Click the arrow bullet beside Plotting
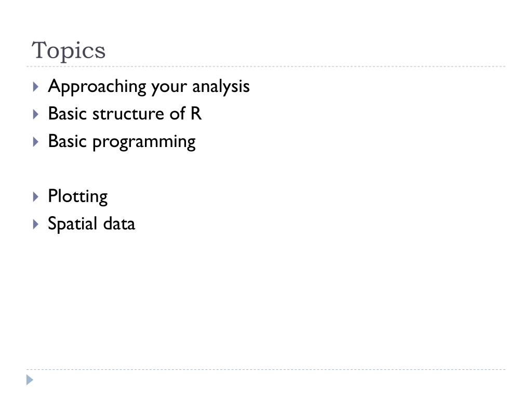 click(36, 197)
